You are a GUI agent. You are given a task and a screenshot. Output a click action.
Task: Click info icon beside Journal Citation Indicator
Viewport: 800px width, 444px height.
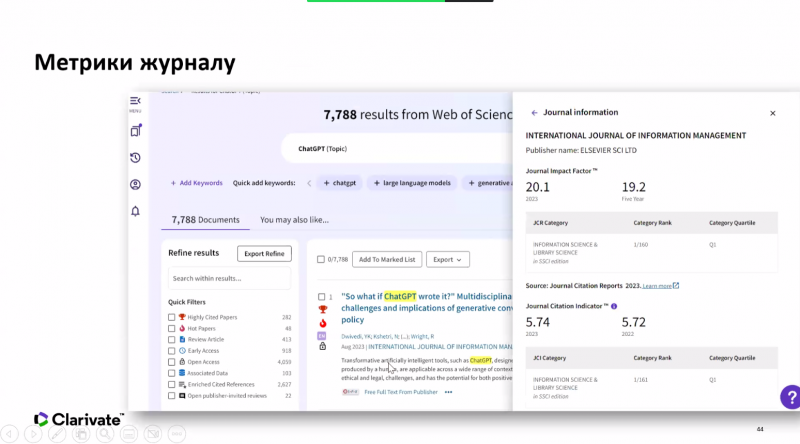(x=614, y=306)
